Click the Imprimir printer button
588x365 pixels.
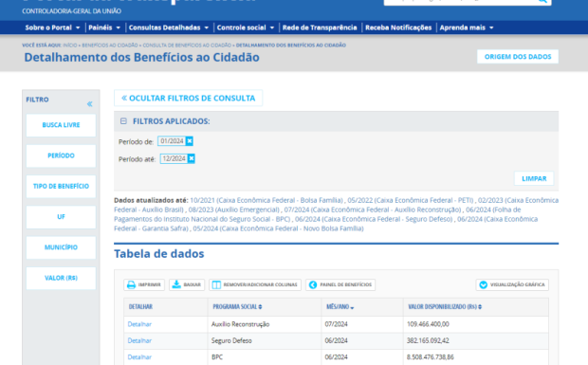tap(144, 284)
